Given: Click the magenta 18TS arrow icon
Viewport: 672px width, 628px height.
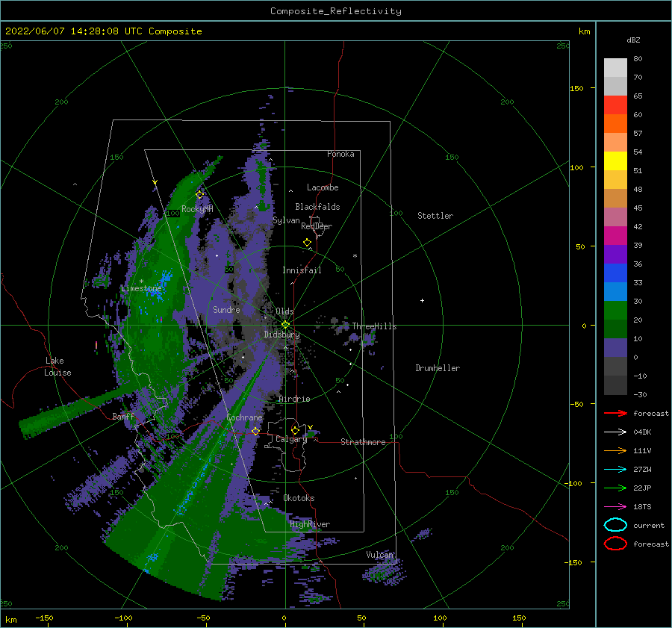Looking at the screenshot, I should click(615, 507).
